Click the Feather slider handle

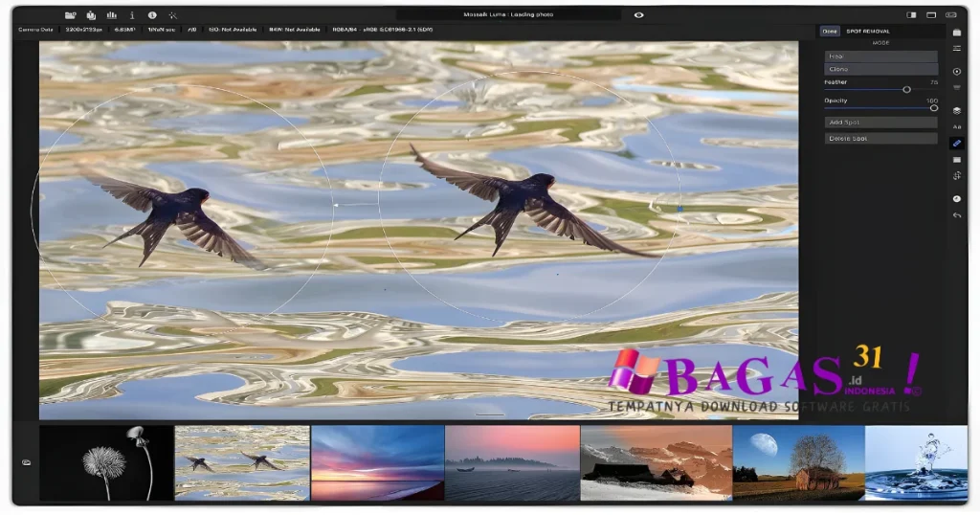pos(906,90)
